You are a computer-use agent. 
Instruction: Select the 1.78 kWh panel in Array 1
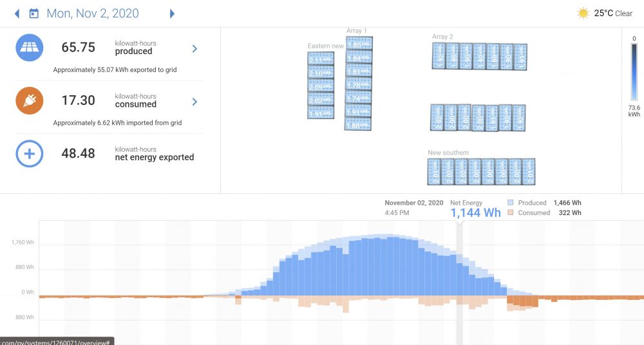[359, 84]
